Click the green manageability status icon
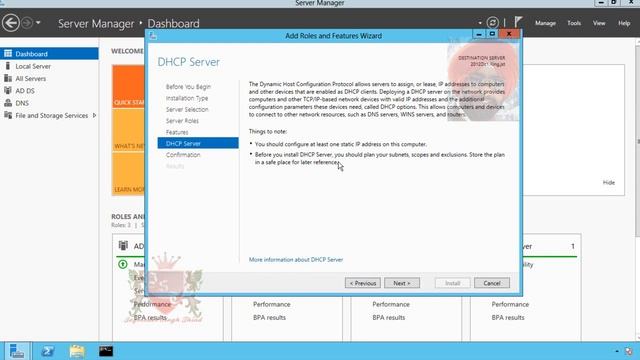Image resolution: width=640 pixels, height=360 pixels. pyautogui.click(x=122, y=264)
